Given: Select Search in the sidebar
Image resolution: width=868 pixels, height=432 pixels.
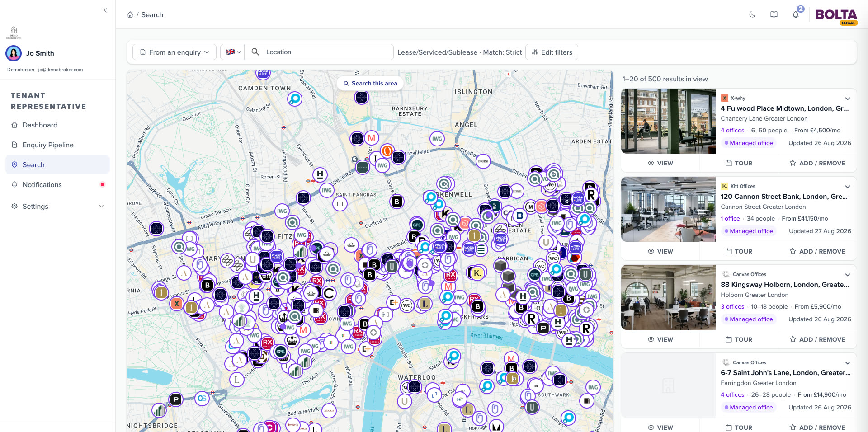Looking at the screenshot, I should [x=57, y=165].
